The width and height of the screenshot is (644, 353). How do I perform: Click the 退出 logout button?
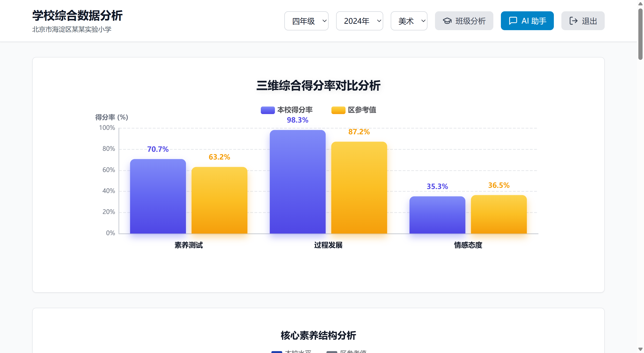pos(583,21)
